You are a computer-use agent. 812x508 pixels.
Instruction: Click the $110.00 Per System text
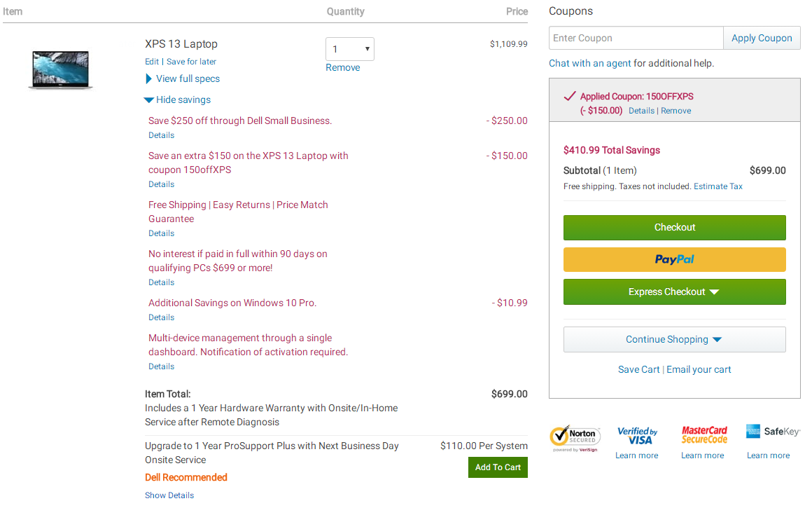point(484,446)
